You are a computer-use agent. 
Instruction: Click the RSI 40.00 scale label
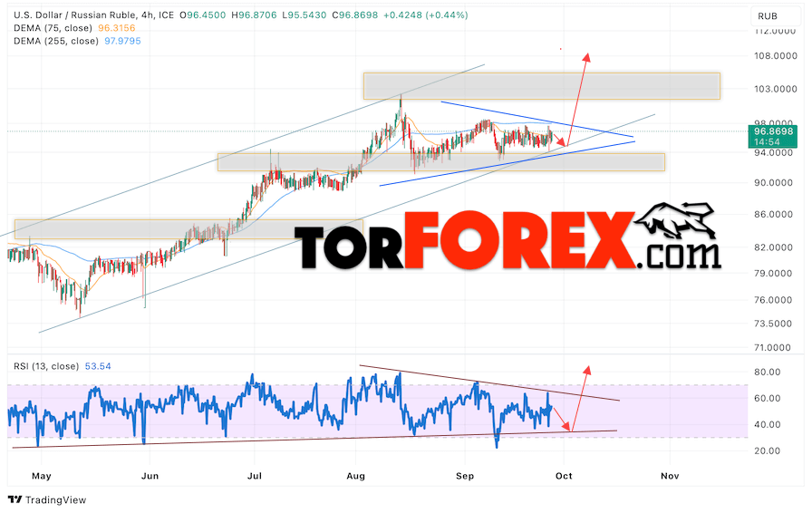click(x=768, y=424)
